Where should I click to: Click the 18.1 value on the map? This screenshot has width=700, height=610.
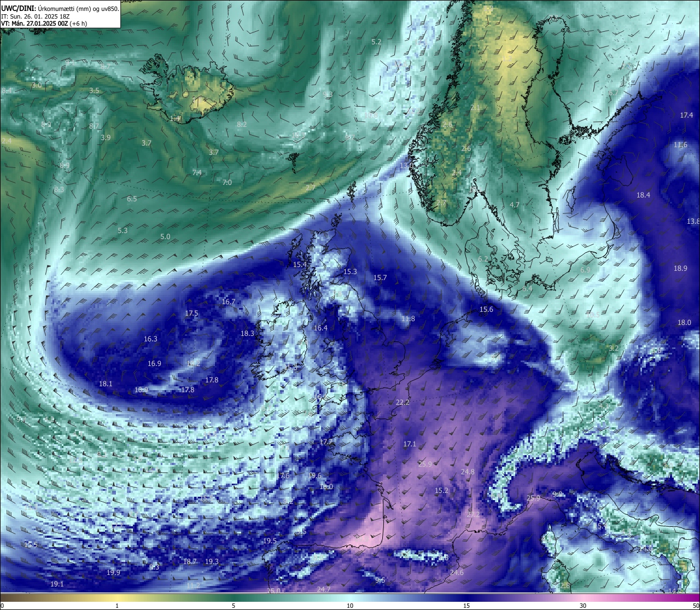[x=106, y=384]
